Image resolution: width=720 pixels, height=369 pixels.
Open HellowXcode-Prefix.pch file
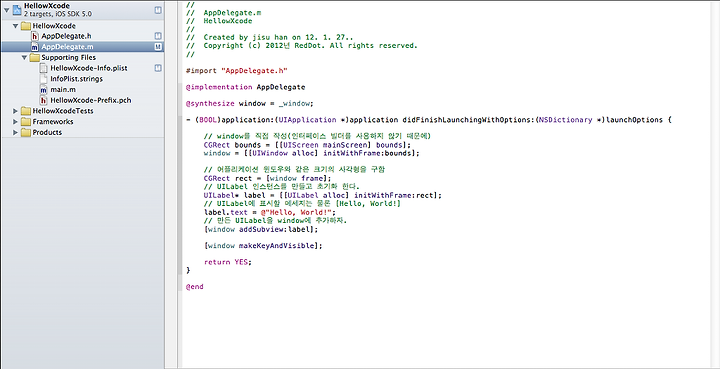[x=91, y=100]
